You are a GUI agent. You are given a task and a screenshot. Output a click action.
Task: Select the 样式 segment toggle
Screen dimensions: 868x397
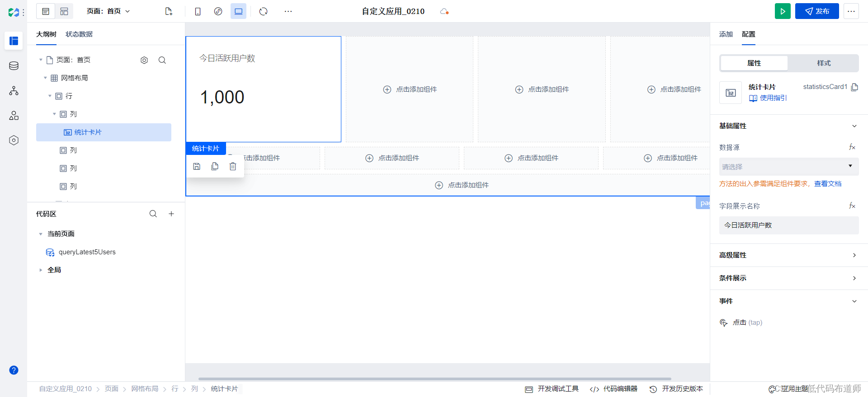coord(824,63)
